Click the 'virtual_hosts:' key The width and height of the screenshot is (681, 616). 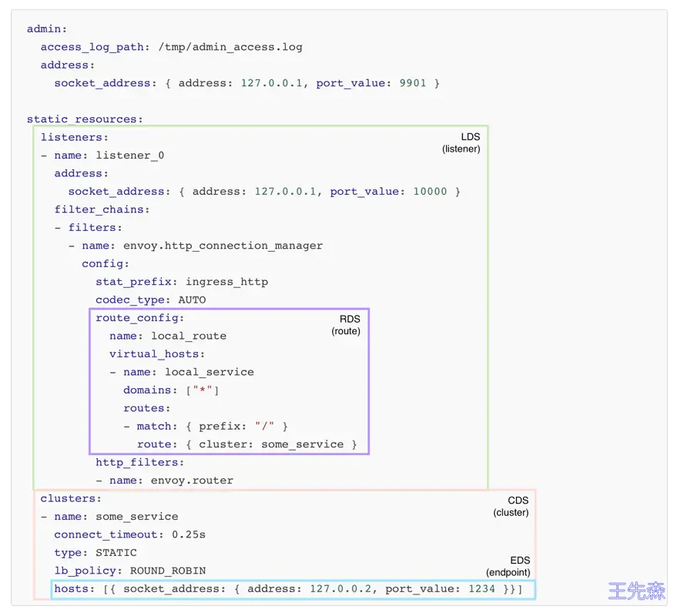157,354
